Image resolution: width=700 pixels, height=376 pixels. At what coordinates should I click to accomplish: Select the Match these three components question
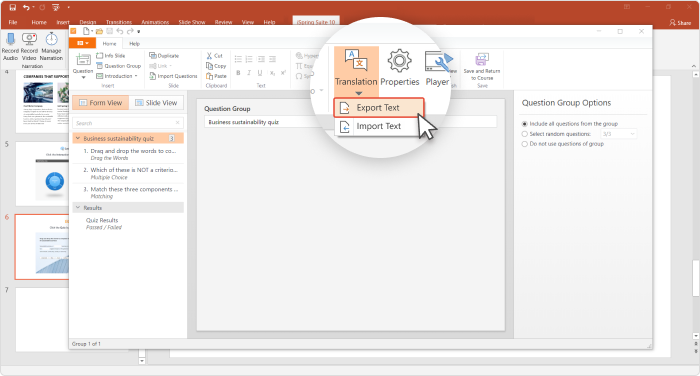pos(129,192)
